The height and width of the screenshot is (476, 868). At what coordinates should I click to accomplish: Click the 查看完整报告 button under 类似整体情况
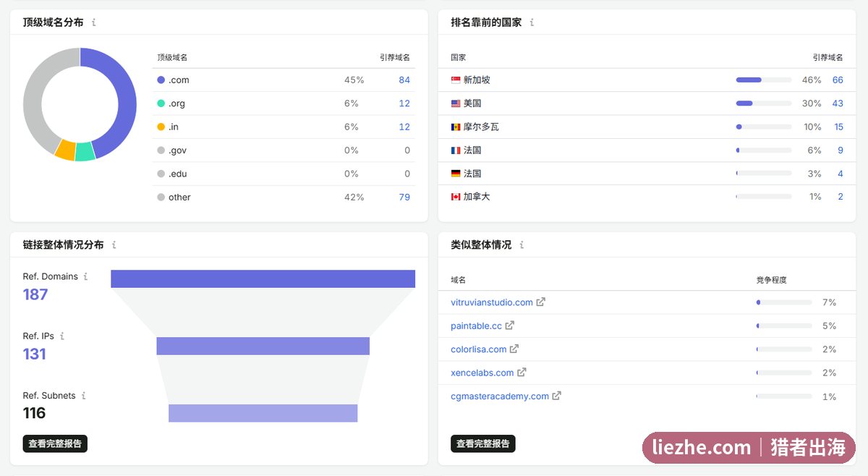pyautogui.click(x=483, y=443)
